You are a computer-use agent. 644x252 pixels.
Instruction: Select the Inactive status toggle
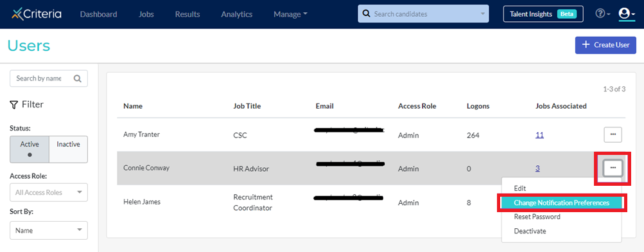point(68,150)
